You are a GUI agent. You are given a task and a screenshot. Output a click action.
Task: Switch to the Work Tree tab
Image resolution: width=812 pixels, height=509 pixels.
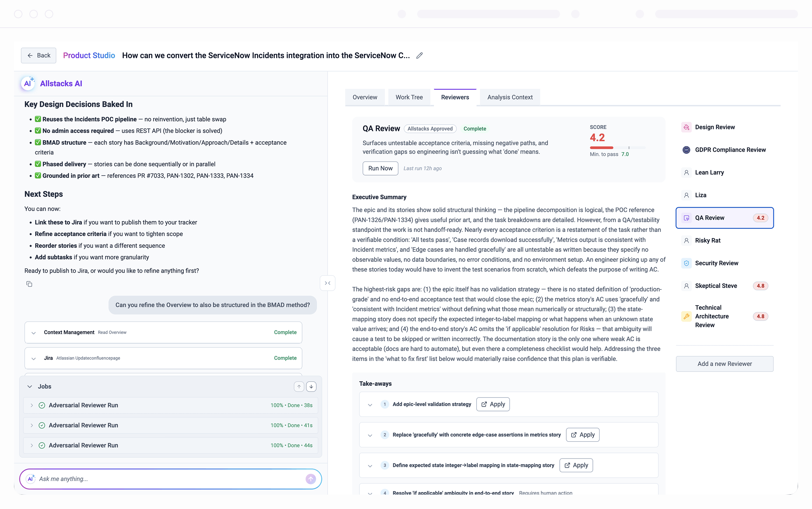coord(409,97)
